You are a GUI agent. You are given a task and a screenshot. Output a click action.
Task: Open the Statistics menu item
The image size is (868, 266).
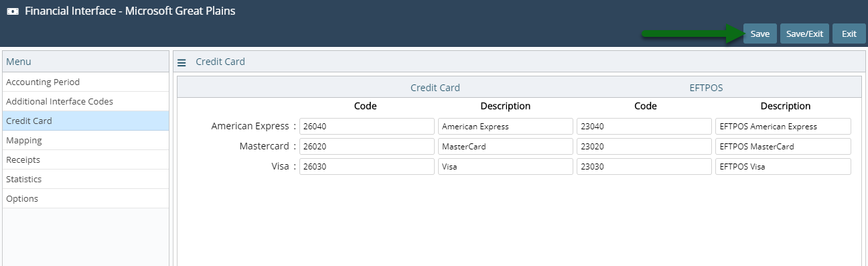pyautogui.click(x=86, y=180)
